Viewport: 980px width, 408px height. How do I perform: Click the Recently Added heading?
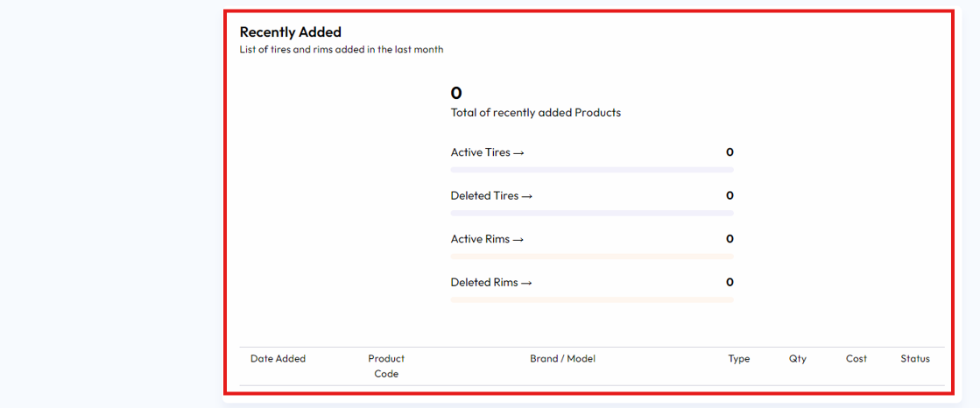tap(291, 32)
